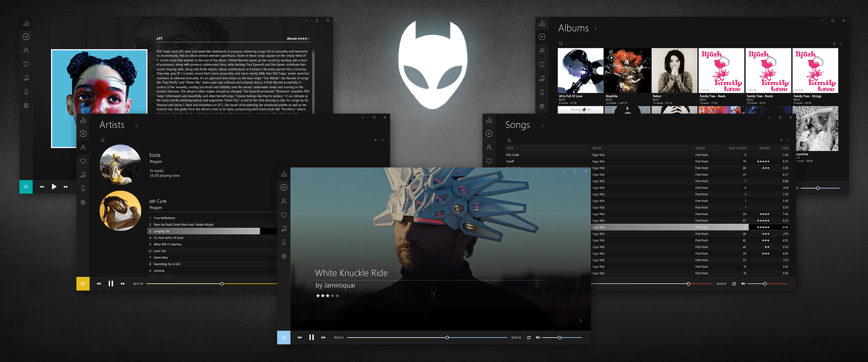Pause playback in White Knuckle Ride player
The width and height of the screenshot is (868, 362).
pos(311,338)
